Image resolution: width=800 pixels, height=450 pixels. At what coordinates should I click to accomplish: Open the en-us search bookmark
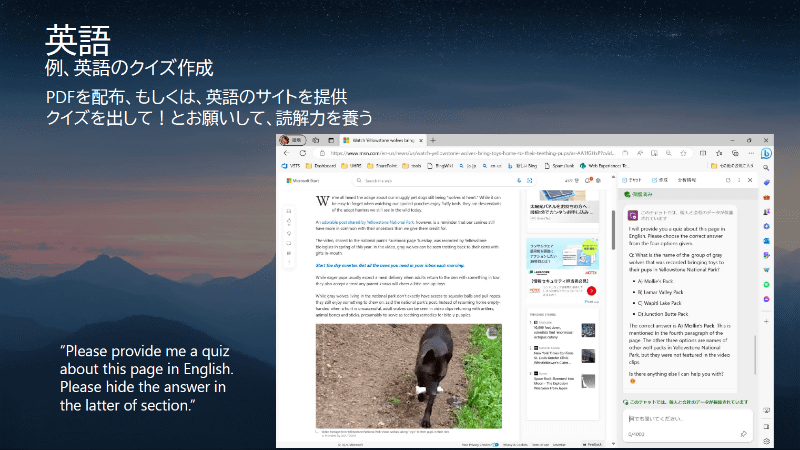click(492, 166)
